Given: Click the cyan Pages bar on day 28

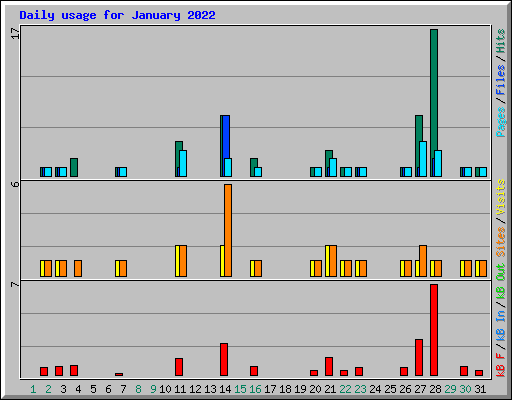Looking at the screenshot, I should point(438,163).
